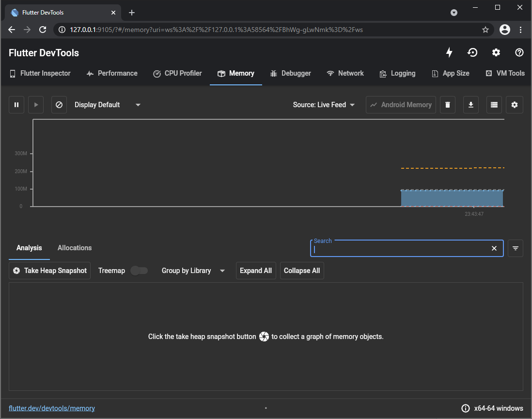
Task: Click the 23:43:47 timestamp on chart
Action: (x=474, y=214)
